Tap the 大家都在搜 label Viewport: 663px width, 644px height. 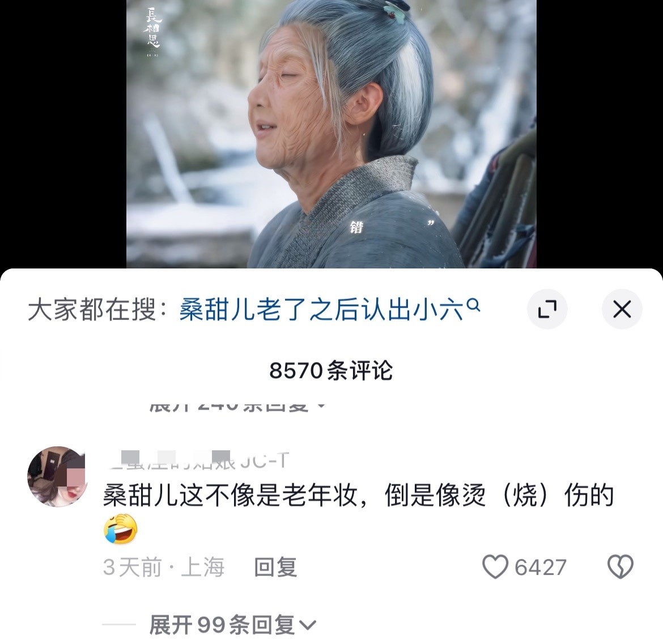pos(97,309)
